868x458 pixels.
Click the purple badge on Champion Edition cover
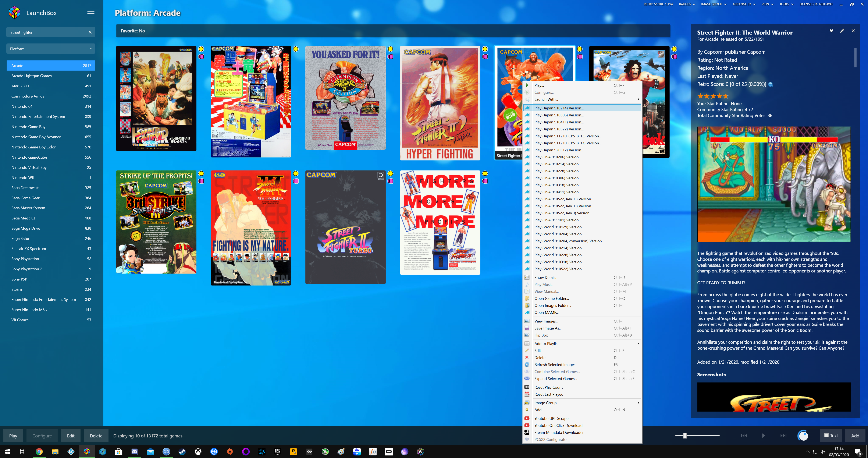click(x=390, y=57)
